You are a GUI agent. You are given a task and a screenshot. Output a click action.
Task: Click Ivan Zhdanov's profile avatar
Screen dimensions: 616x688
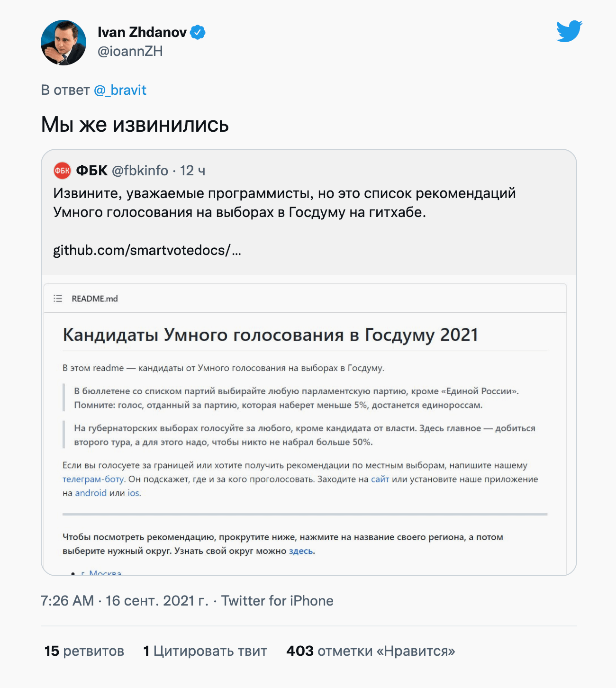pyautogui.click(x=63, y=43)
